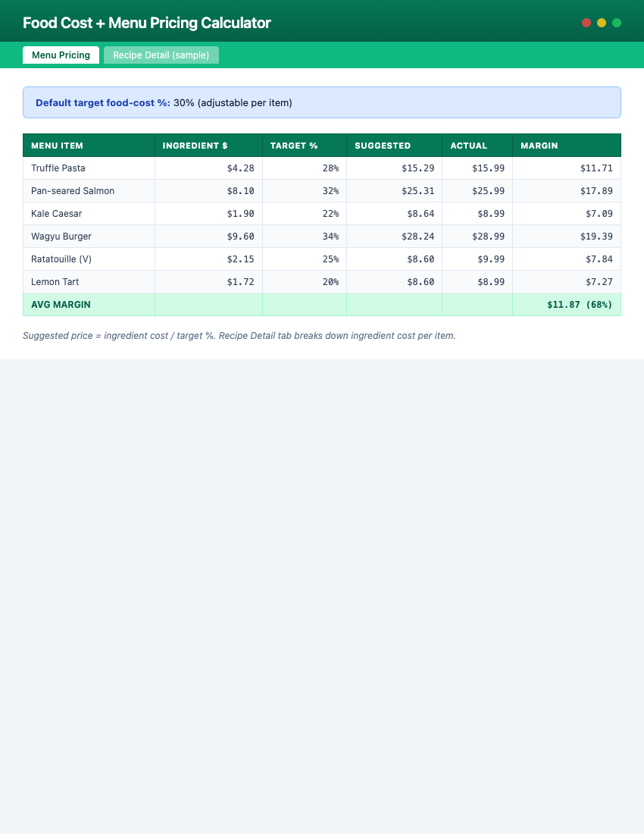Click Wagyu Burger margin $19.39
The image size is (644, 834).
[x=596, y=237]
